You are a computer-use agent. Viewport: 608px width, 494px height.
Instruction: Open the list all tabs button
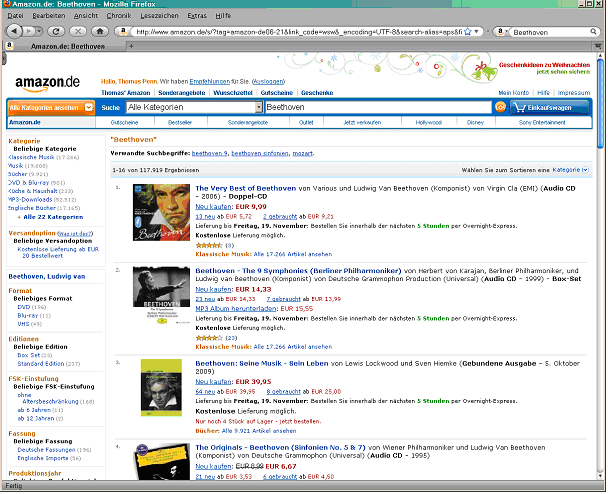[598, 46]
